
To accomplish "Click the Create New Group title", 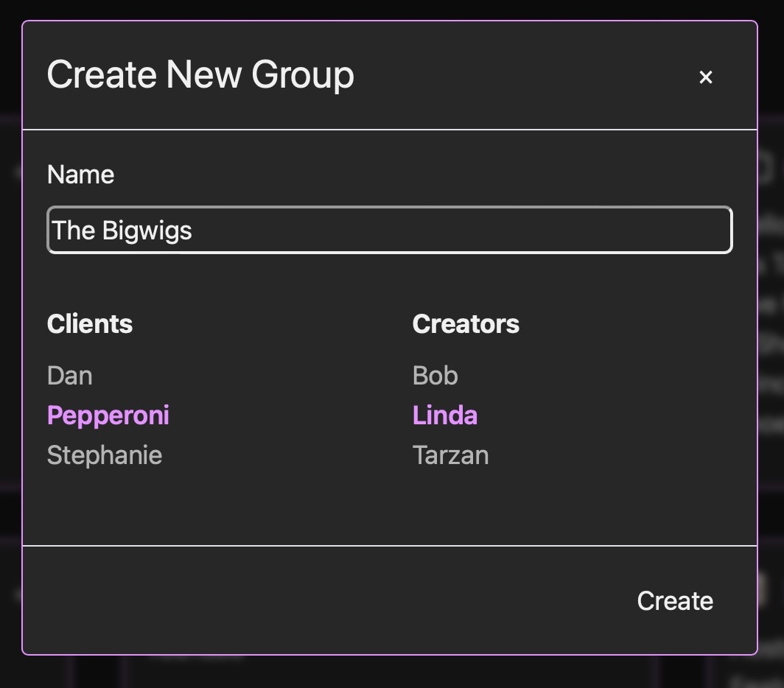I will (x=200, y=75).
